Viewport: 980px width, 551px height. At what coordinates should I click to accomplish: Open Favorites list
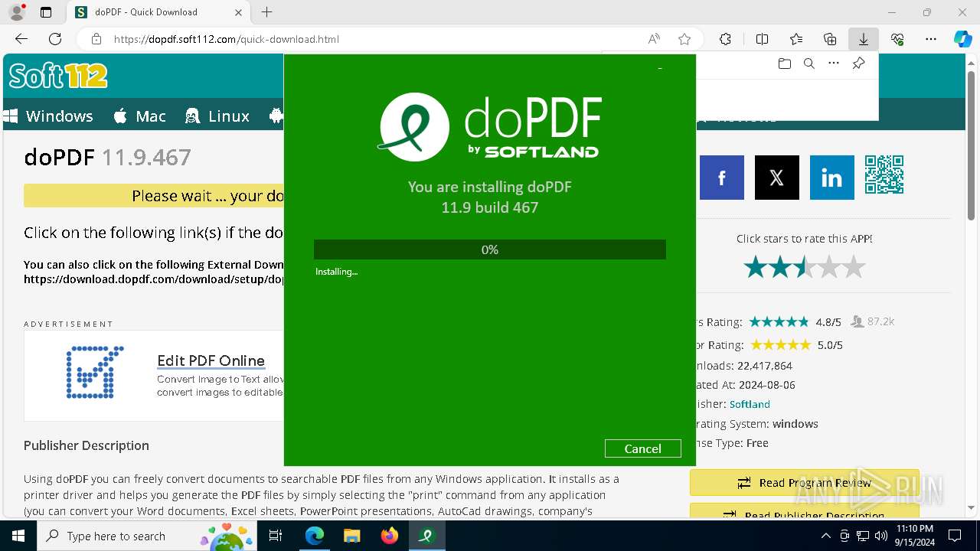point(796,39)
